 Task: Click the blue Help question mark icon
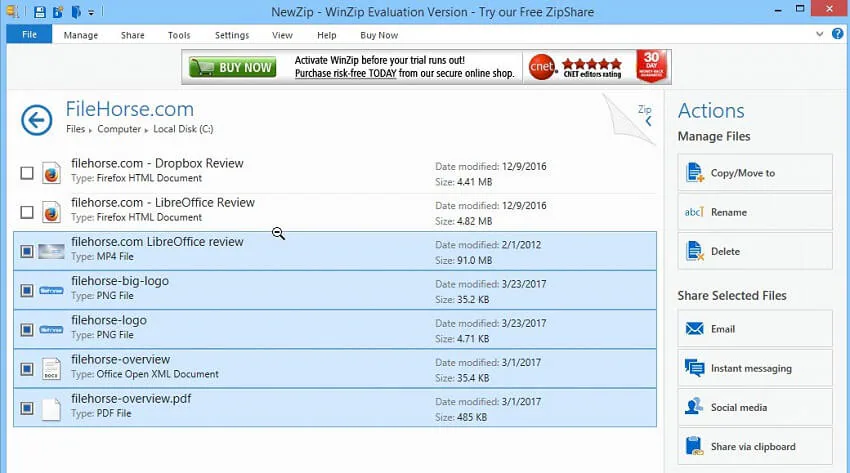pos(838,34)
